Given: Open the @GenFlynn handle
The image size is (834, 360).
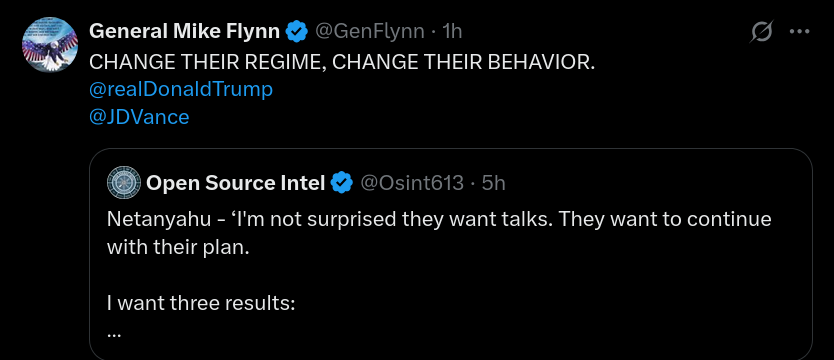Looking at the screenshot, I should tap(370, 32).
